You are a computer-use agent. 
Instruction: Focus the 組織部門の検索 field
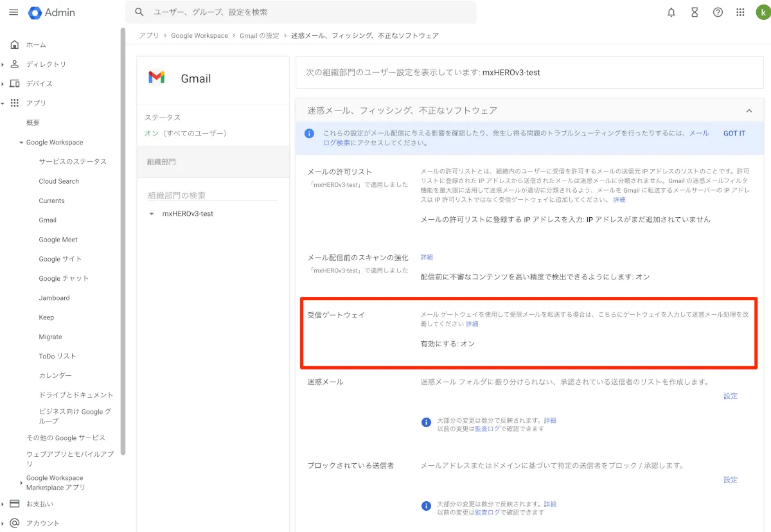(x=213, y=195)
